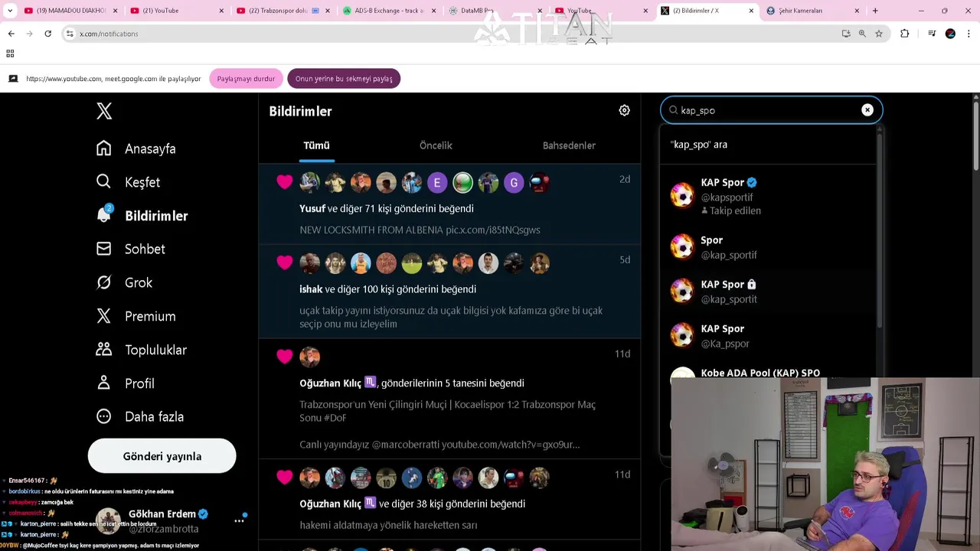Click the heart icon on the ishak notification
Viewport: 980px width, 551px height.
[284, 262]
